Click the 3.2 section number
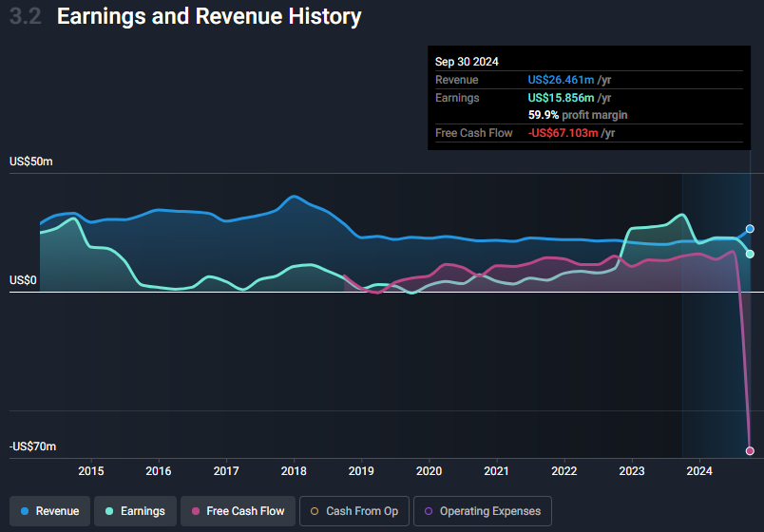 pyautogui.click(x=25, y=16)
